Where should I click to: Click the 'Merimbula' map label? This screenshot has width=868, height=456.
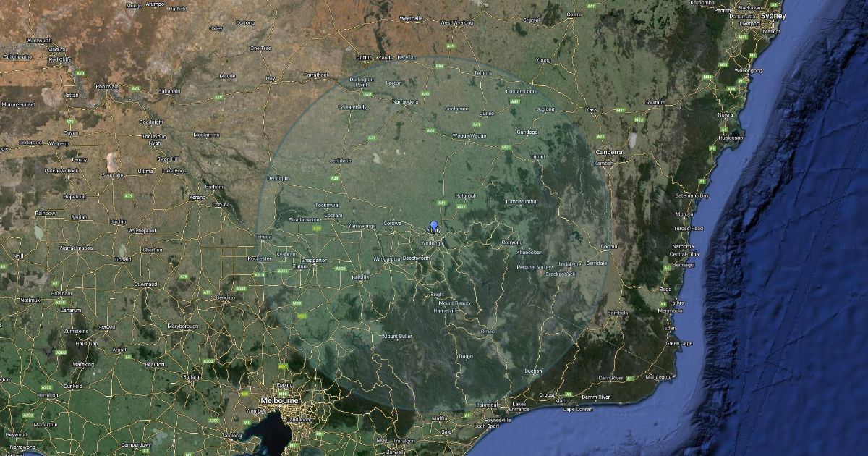671,311
